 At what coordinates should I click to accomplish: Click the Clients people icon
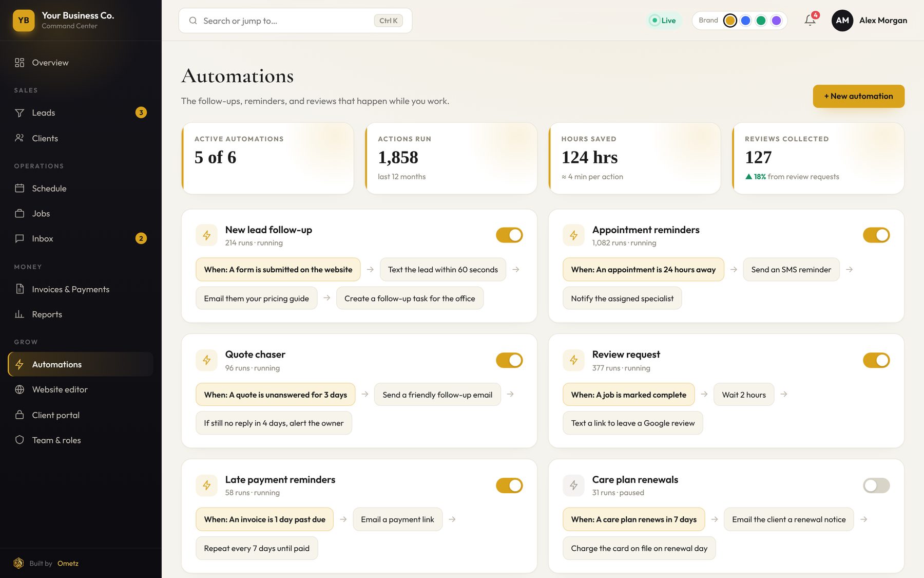(x=20, y=138)
